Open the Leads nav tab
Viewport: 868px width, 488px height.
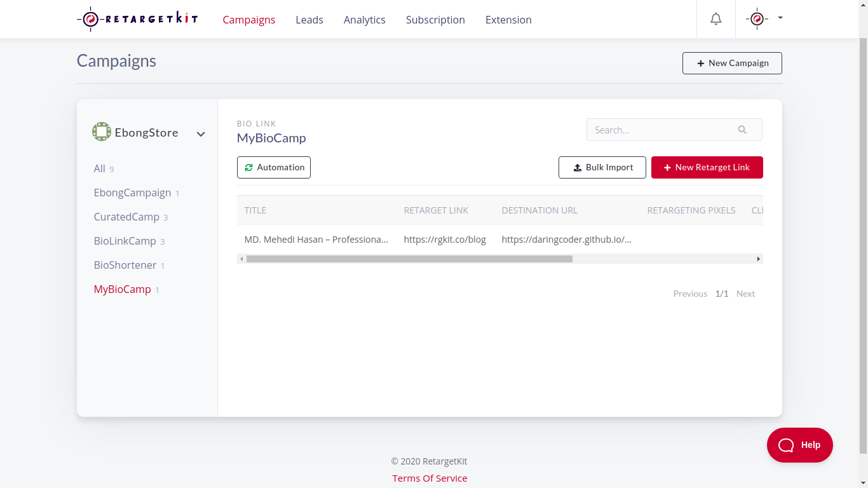pyautogui.click(x=309, y=20)
